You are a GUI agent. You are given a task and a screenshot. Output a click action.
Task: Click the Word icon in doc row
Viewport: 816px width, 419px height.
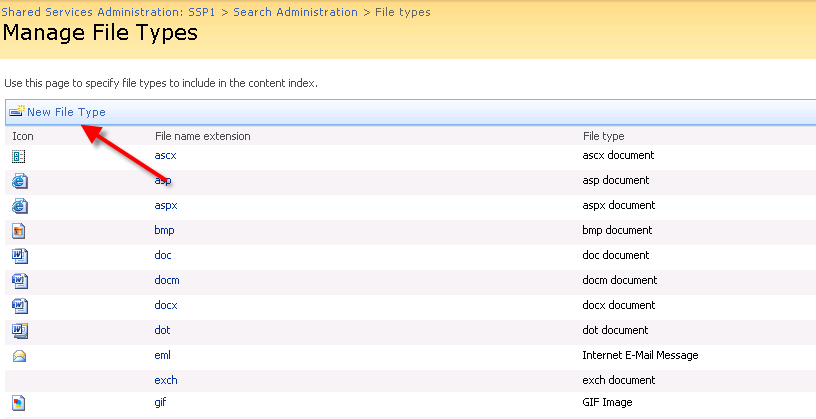[x=20, y=256]
